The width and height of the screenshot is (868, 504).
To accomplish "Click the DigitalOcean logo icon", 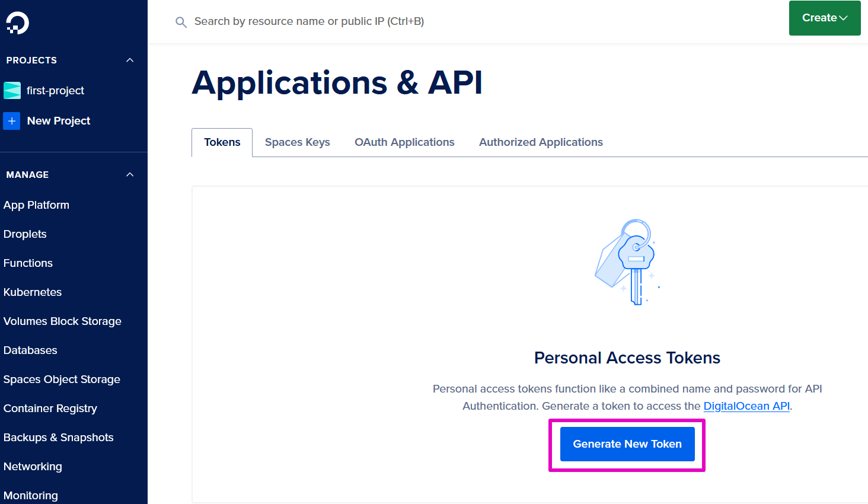I will coord(17,23).
